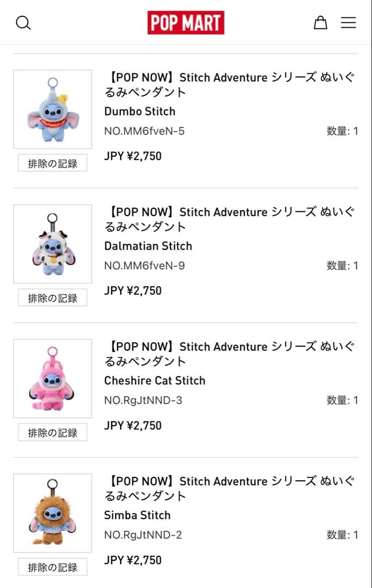Click 排除の記録 under Simba Stitch

click(x=52, y=567)
